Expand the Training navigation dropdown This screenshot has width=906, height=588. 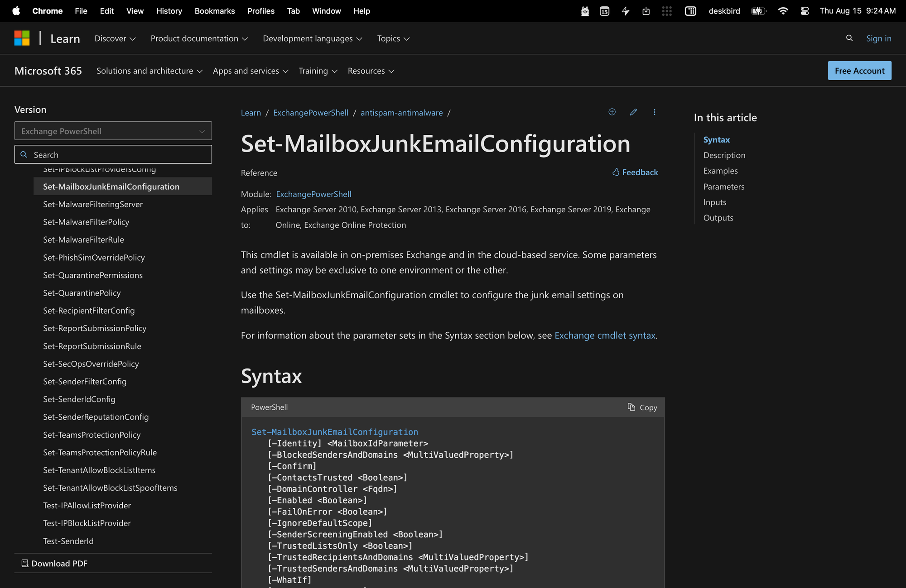click(318, 71)
